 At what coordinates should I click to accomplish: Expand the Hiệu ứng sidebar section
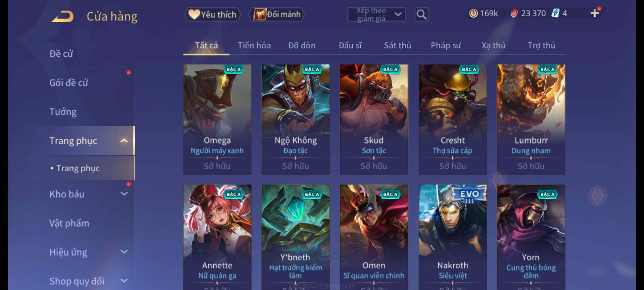point(124,252)
